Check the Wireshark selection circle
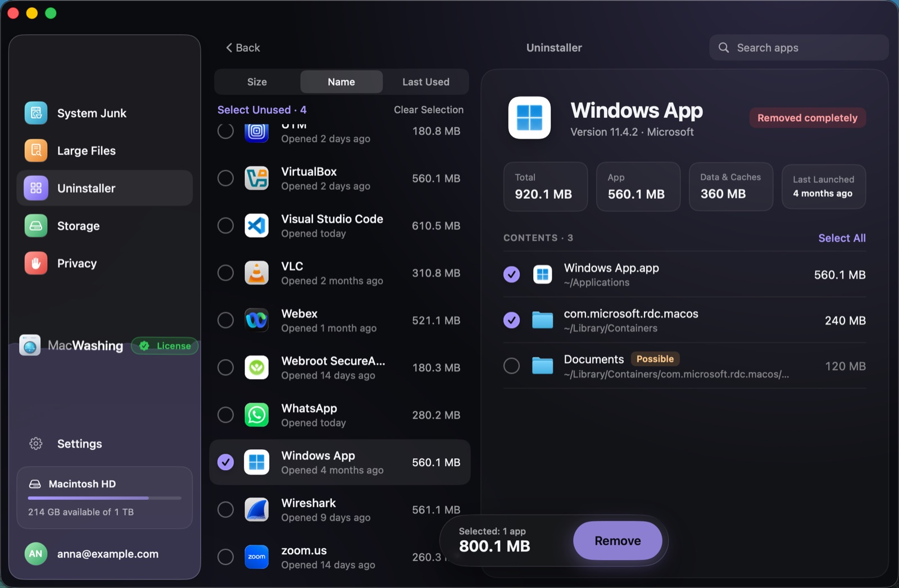 coord(225,509)
